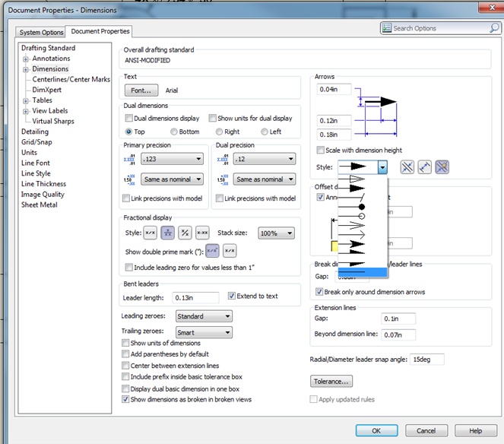Collapse the arrow Style dropdown arrow
The image size is (504, 444).
point(382,167)
